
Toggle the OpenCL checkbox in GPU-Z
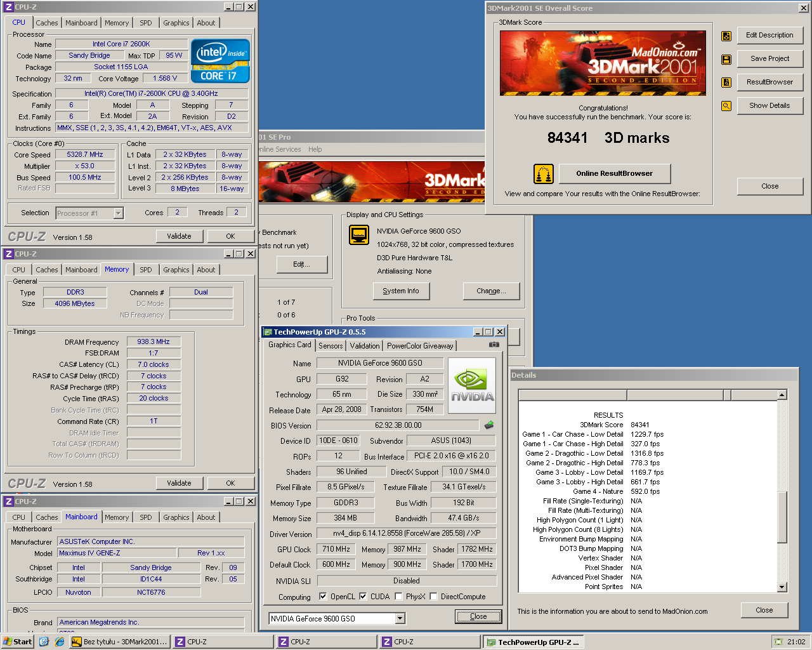click(323, 597)
